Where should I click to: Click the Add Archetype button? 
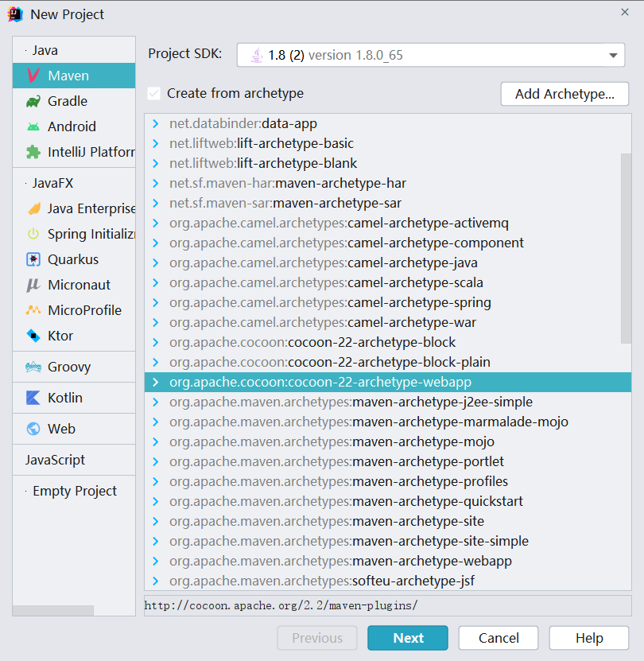564,94
